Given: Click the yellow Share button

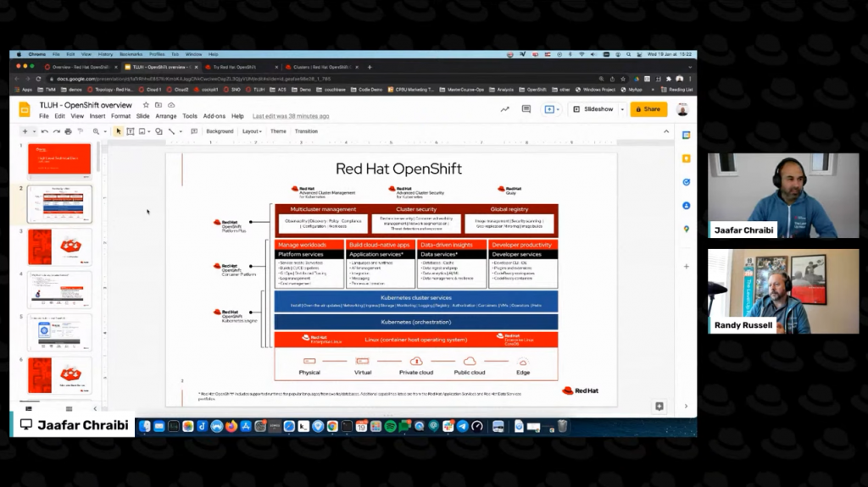Looking at the screenshot, I should tap(648, 109).
